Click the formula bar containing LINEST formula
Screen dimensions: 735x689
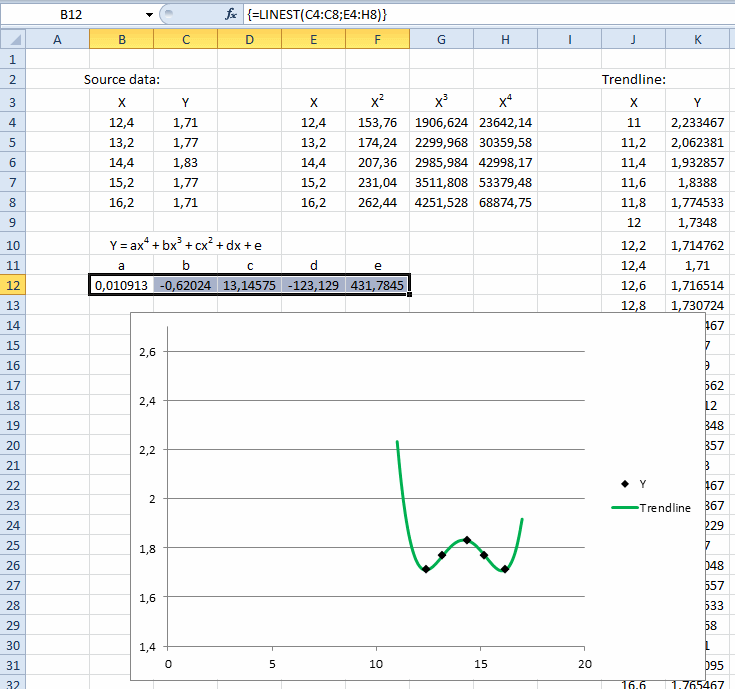488,15
